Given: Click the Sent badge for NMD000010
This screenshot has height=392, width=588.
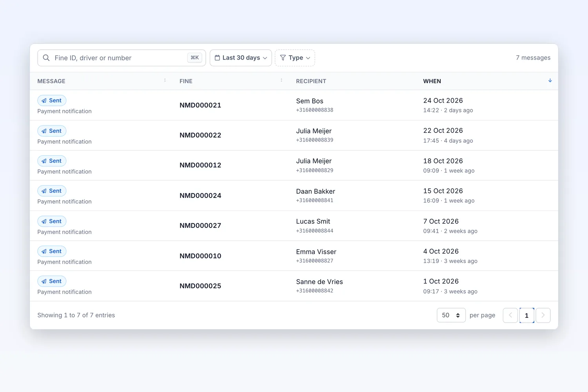Looking at the screenshot, I should tap(52, 251).
